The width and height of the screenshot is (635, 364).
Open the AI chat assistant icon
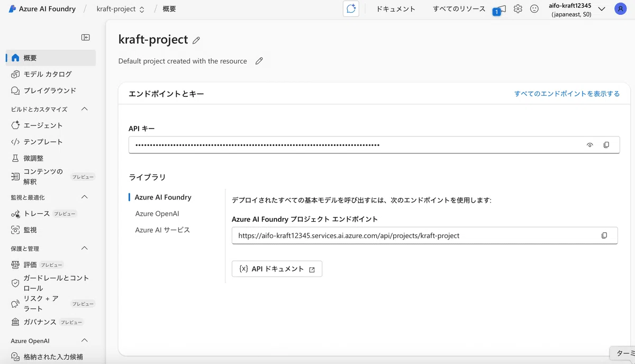click(x=351, y=9)
